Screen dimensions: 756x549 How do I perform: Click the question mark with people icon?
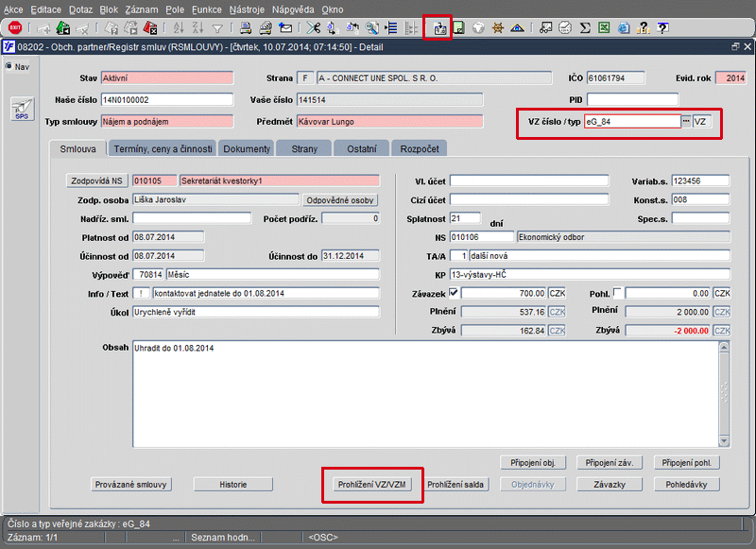coord(644,28)
